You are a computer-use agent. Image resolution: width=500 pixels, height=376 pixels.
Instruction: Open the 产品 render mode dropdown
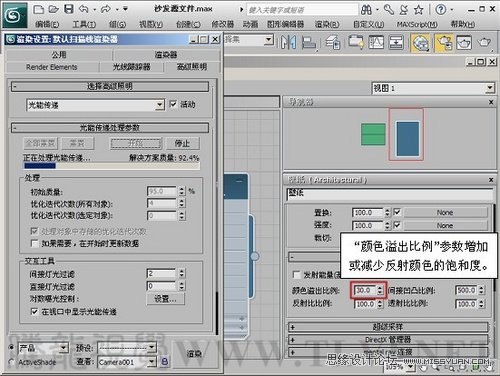pos(64,348)
